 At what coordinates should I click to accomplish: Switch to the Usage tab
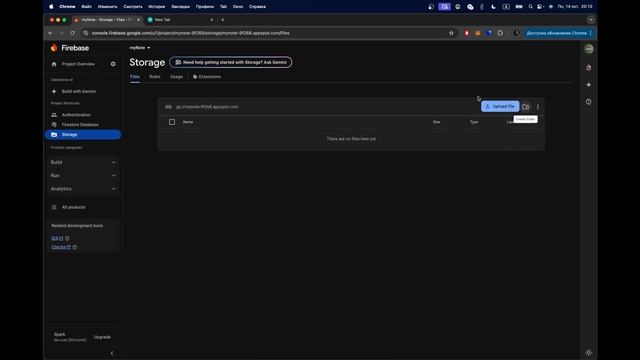176,77
